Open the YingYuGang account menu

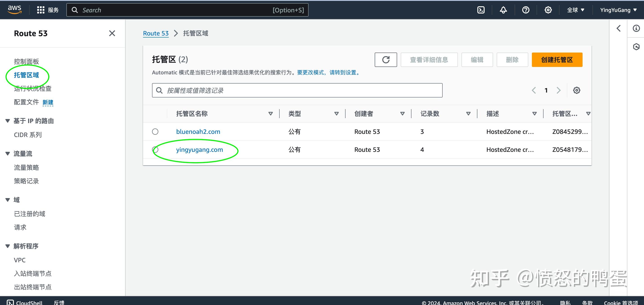pyautogui.click(x=618, y=10)
